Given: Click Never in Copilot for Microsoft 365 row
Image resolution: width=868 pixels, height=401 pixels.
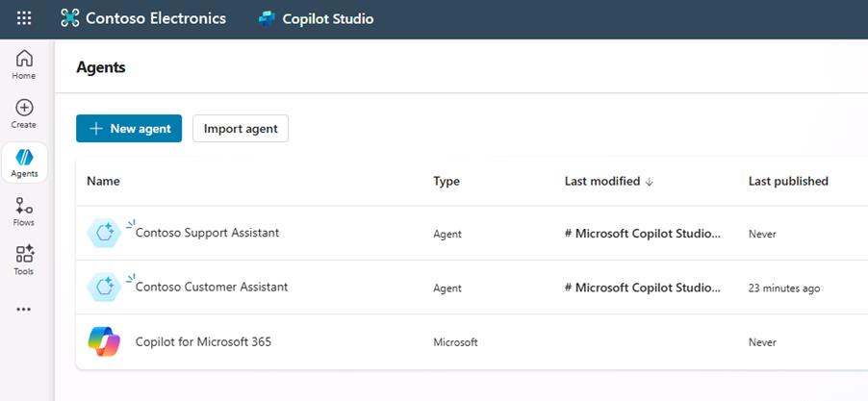Looking at the screenshot, I should pyautogui.click(x=762, y=342).
